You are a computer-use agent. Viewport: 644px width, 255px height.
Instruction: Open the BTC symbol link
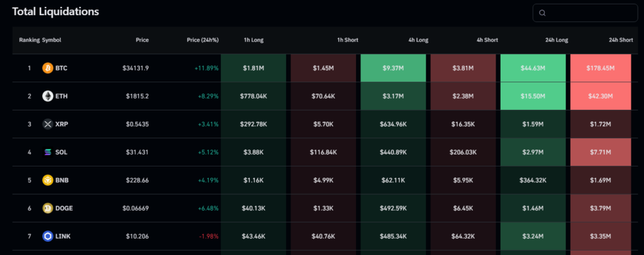[61, 68]
